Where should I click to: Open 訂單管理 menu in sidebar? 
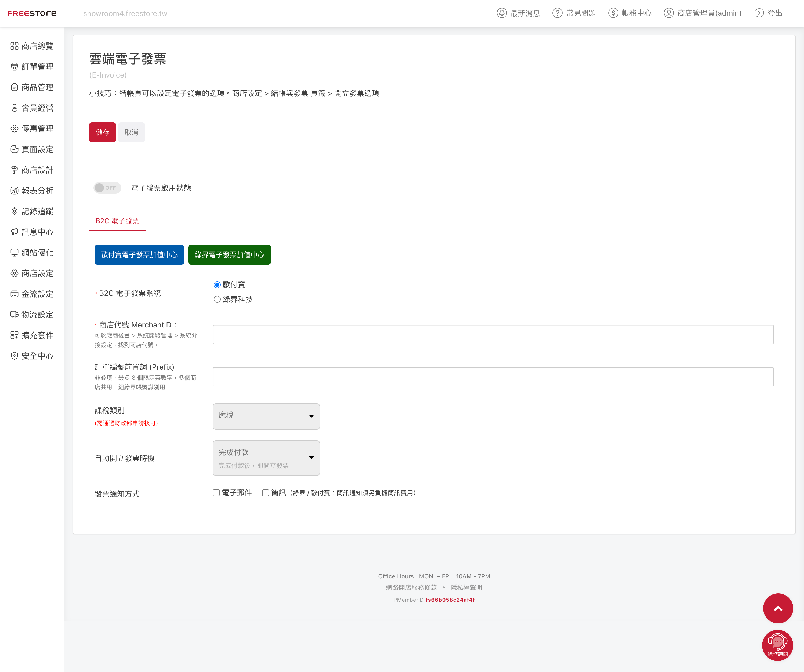32,67
